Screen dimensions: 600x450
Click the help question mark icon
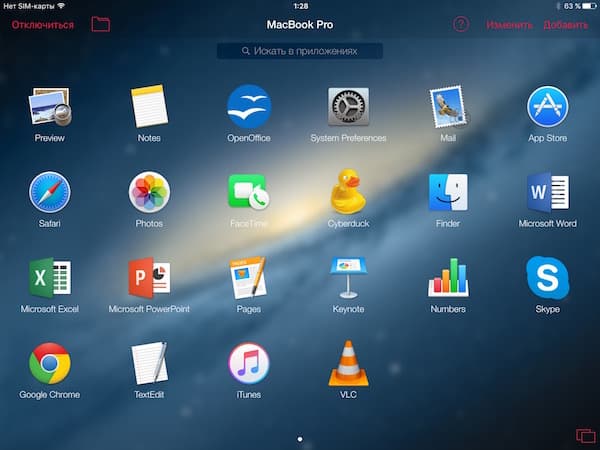(x=461, y=24)
